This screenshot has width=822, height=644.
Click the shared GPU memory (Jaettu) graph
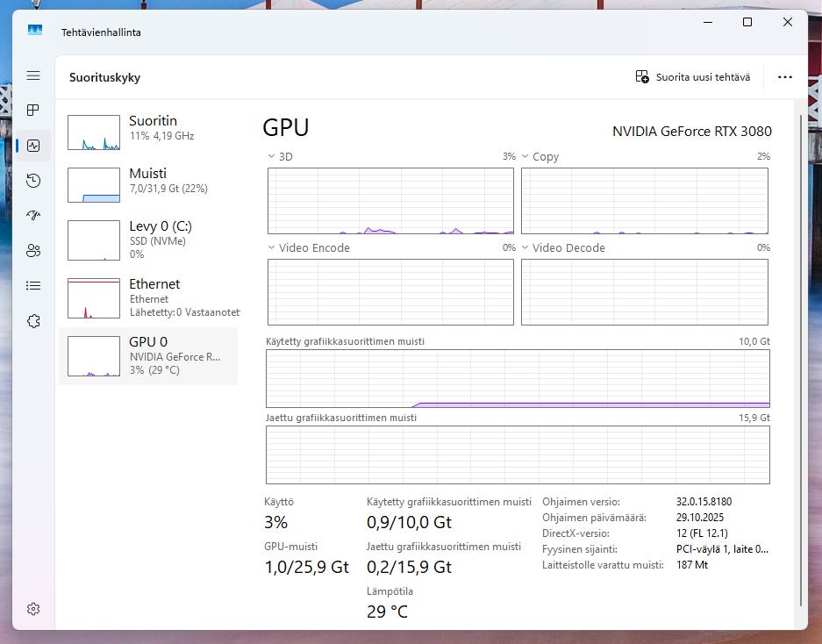pyautogui.click(x=518, y=454)
